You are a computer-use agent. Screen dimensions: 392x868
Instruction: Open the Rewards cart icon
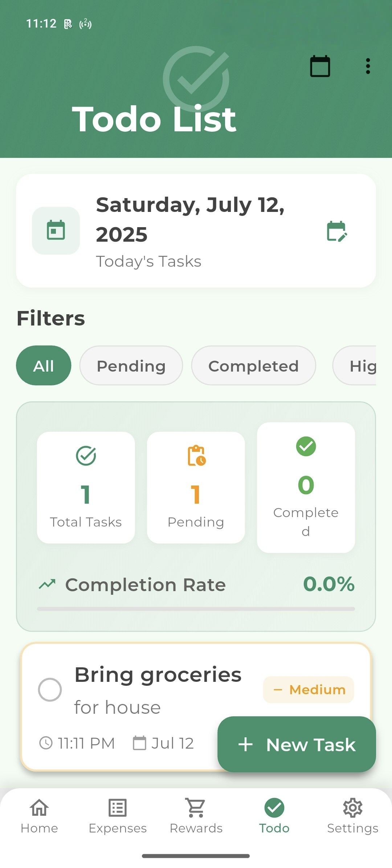pyautogui.click(x=196, y=808)
